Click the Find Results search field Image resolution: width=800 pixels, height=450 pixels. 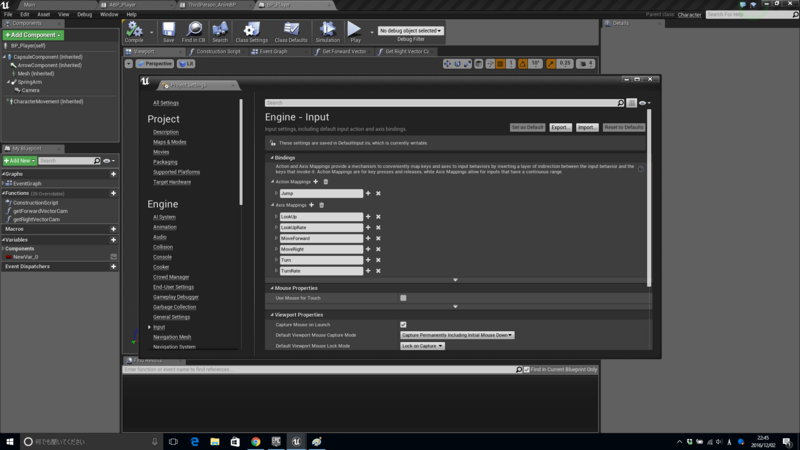319,369
